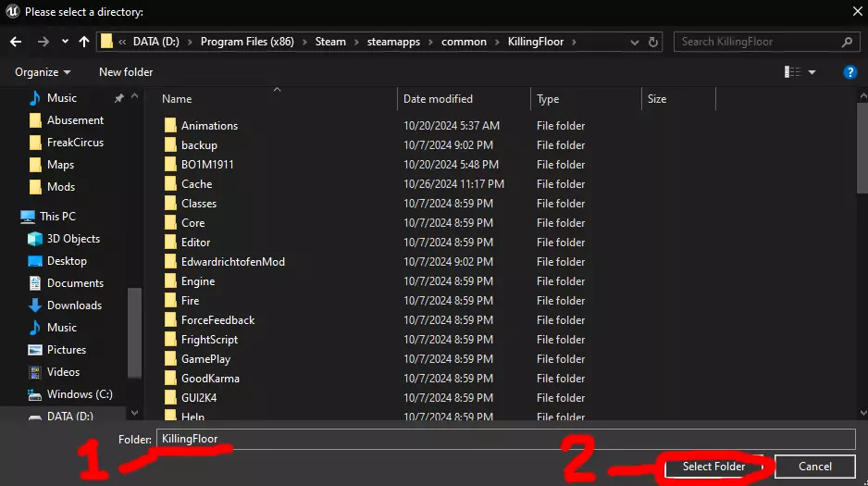Open Videos in sidebar
The image size is (868, 486).
pyautogui.click(x=63, y=371)
